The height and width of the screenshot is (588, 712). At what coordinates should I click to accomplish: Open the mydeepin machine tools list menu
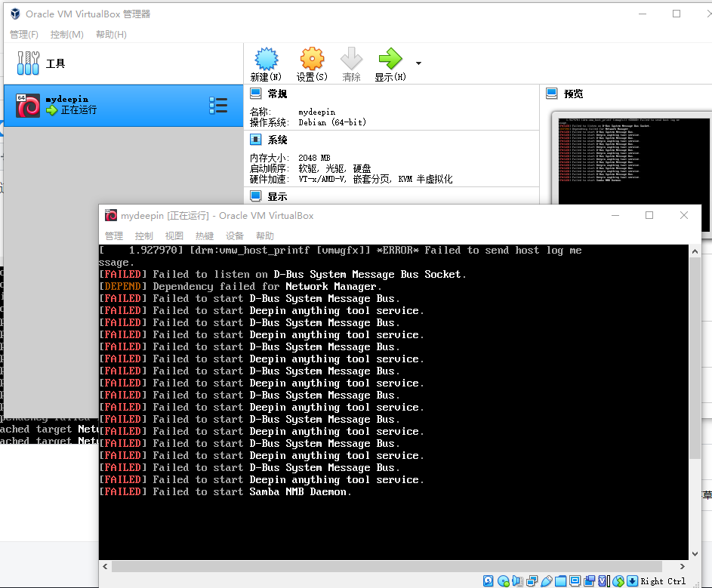coord(218,105)
